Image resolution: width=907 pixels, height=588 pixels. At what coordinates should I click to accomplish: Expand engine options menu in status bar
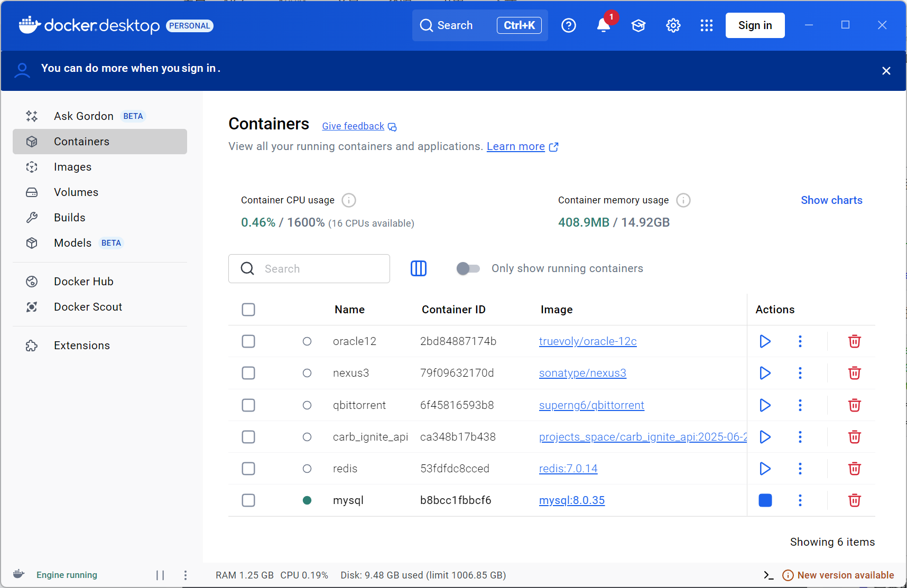[x=185, y=575]
